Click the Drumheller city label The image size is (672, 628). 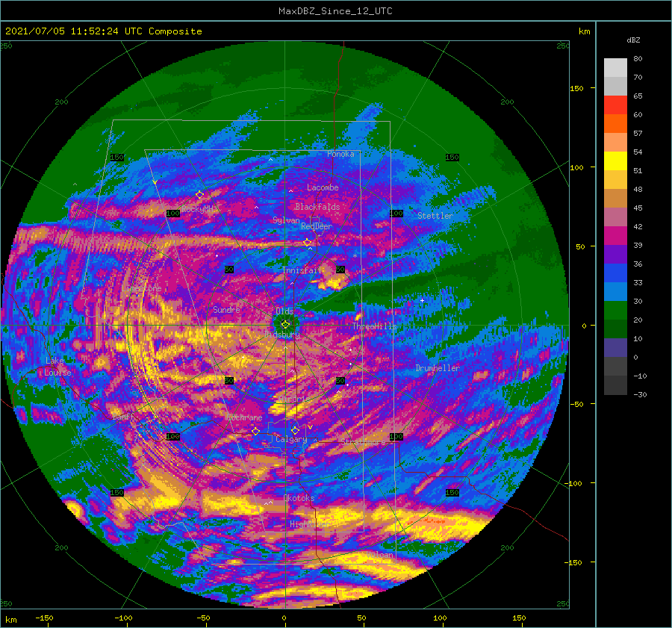coord(438,368)
